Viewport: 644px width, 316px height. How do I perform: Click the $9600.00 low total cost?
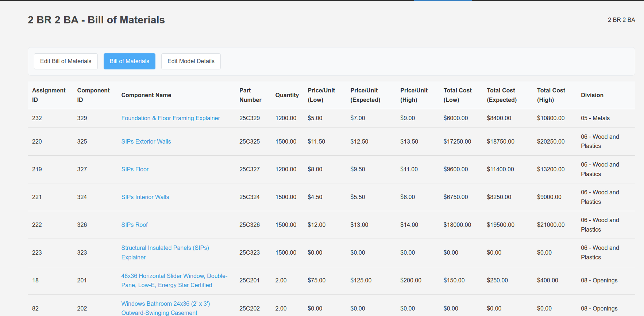click(456, 170)
